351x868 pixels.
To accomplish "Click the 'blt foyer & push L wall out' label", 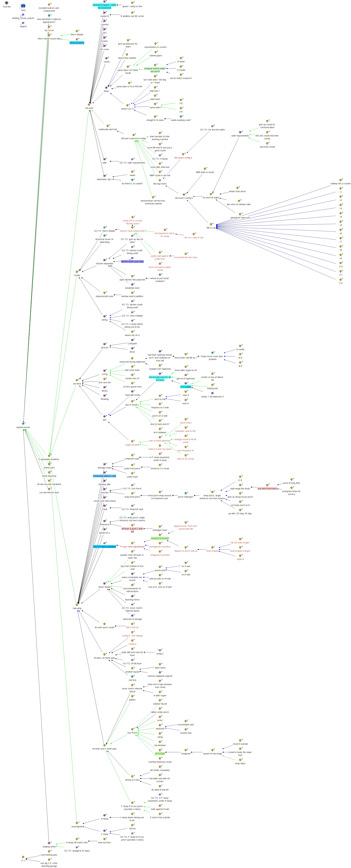I will point(132,530).
